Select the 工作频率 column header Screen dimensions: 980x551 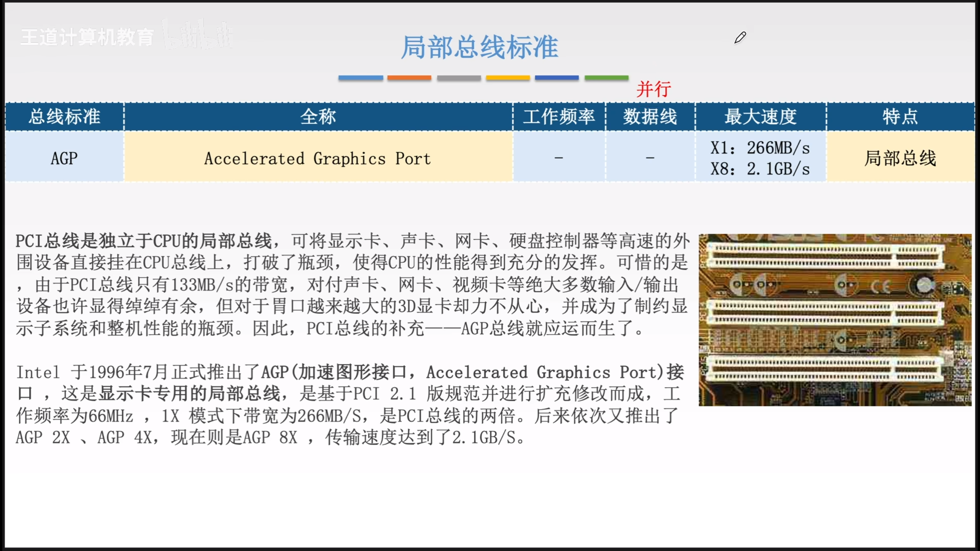click(559, 116)
